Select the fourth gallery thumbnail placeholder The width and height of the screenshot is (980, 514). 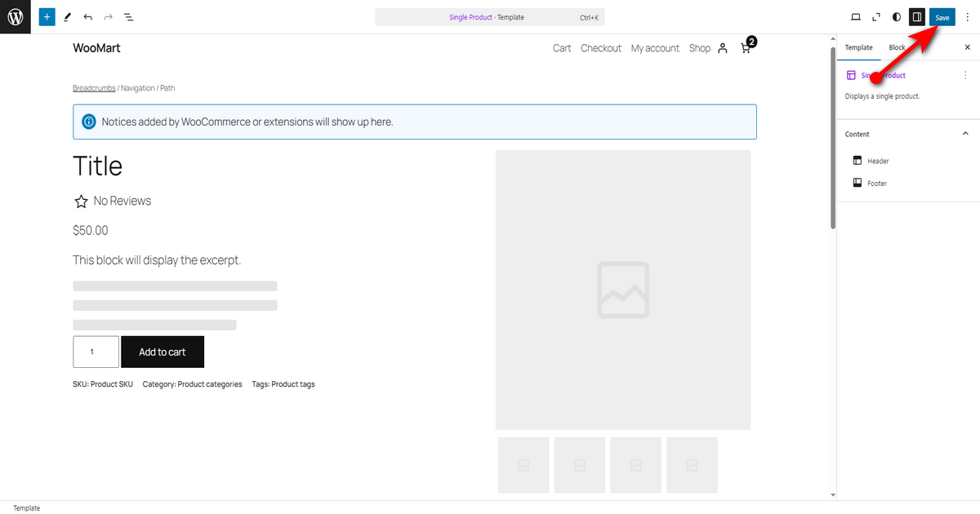692,465
